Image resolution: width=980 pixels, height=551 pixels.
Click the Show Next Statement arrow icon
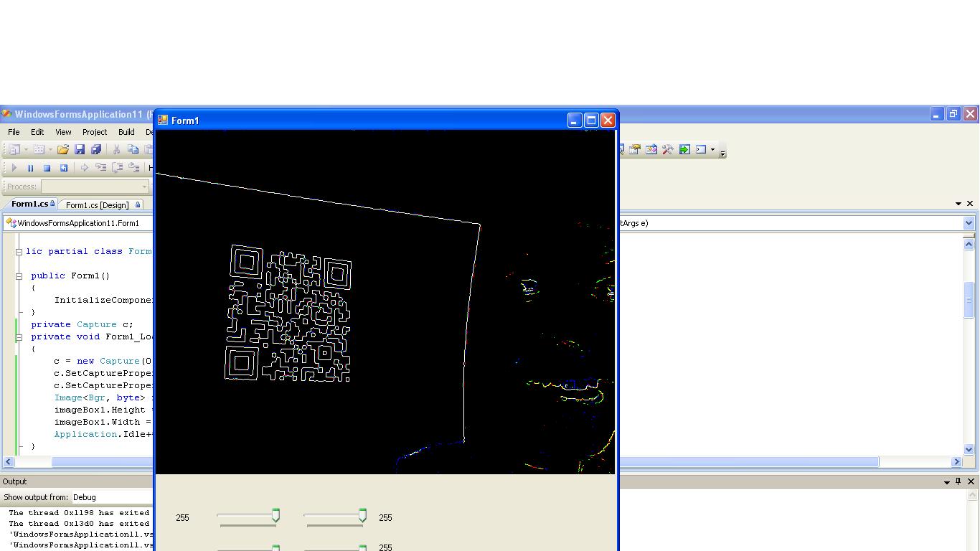point(84,168)
